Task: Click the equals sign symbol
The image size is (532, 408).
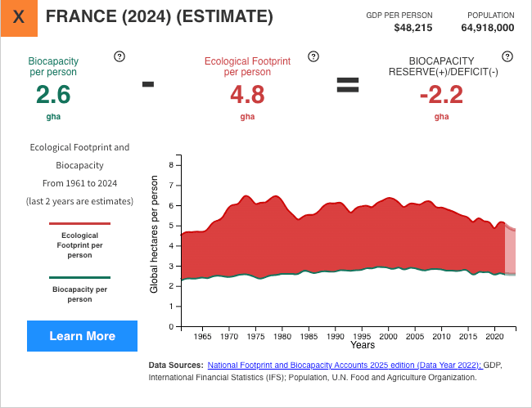Action: (348, 84)
